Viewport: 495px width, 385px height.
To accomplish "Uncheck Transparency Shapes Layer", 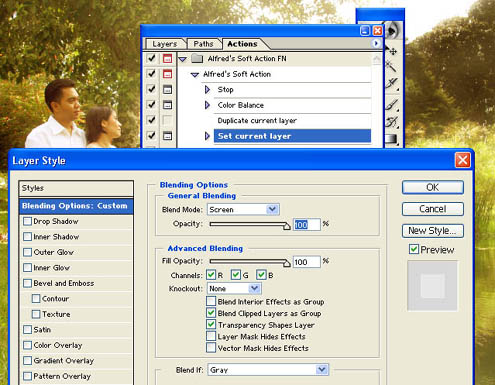I will click(211, 324).
